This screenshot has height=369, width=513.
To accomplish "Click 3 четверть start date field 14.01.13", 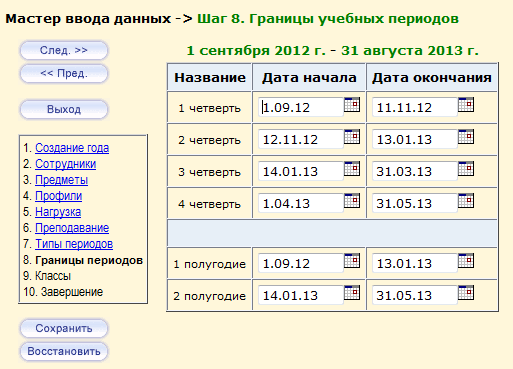I will 301,171.
